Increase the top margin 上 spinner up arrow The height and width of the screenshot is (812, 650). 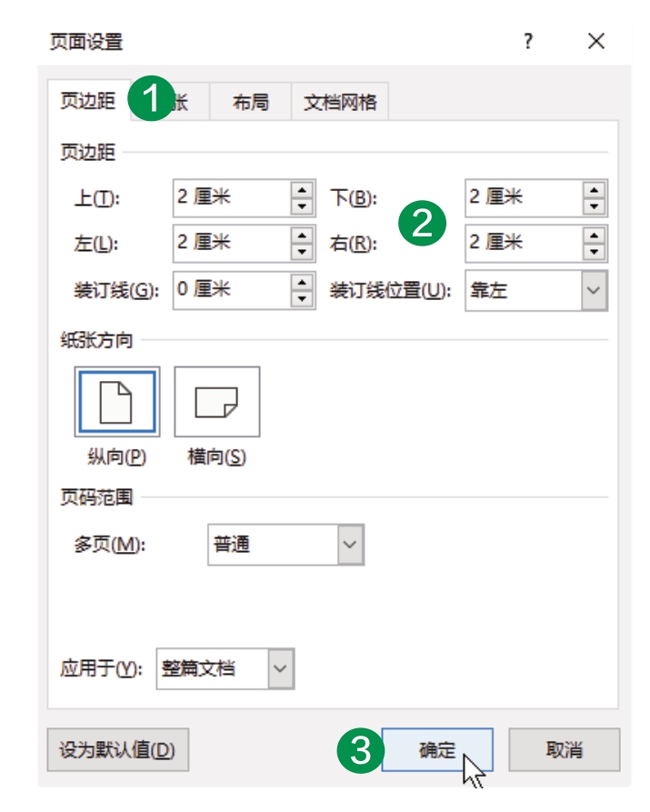tap(302, 190)
